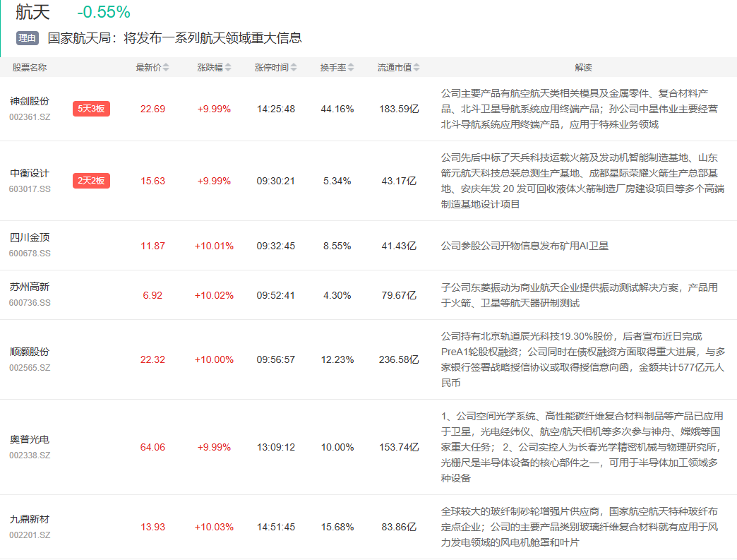This screenshot has width=737, height=560.
Task: Sort by 涨停时间 column arrow icon
Action: (x=294, y=68)
